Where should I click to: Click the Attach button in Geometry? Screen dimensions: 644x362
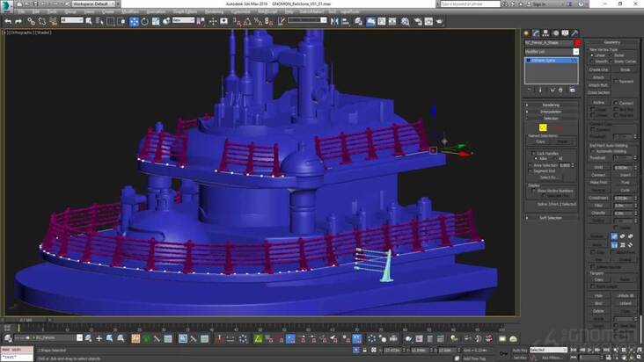597,76
